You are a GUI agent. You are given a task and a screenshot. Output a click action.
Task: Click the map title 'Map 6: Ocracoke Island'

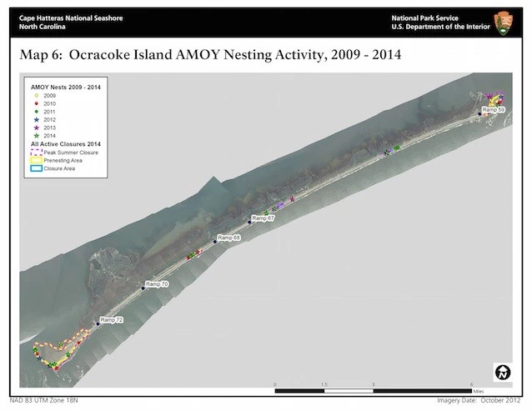[x=208, y=56]
